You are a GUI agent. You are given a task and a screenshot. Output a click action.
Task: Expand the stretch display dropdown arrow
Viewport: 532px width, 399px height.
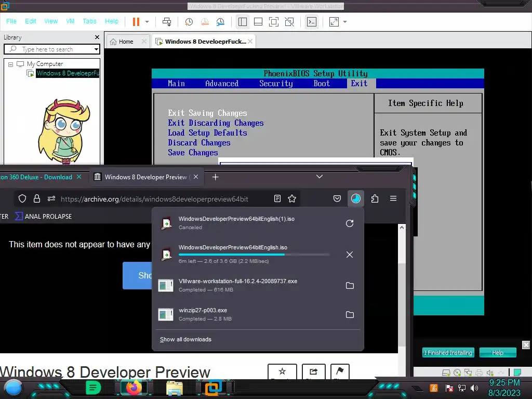click(345, 22)
